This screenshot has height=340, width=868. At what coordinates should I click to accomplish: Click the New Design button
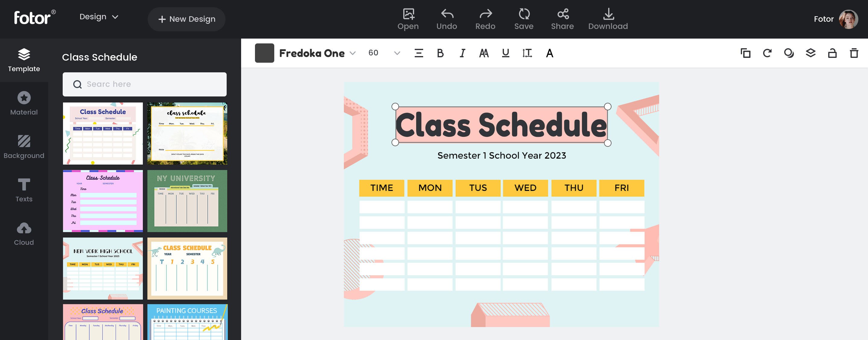click(x=187, y=19)
